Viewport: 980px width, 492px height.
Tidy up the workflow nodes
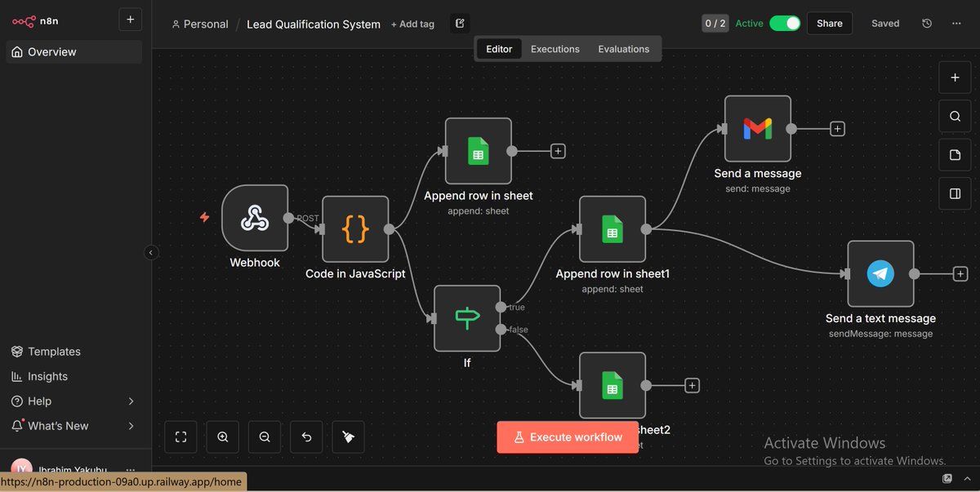tap(348, 437)
